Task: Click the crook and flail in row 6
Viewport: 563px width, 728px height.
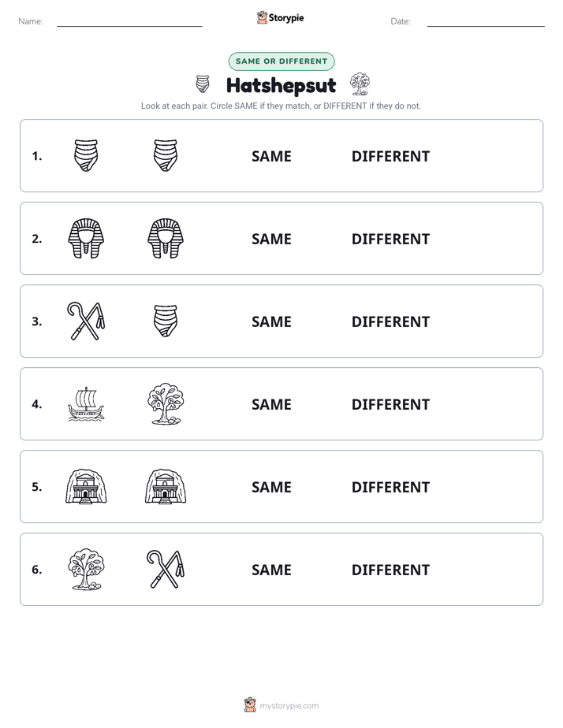Action: point(166,569)
